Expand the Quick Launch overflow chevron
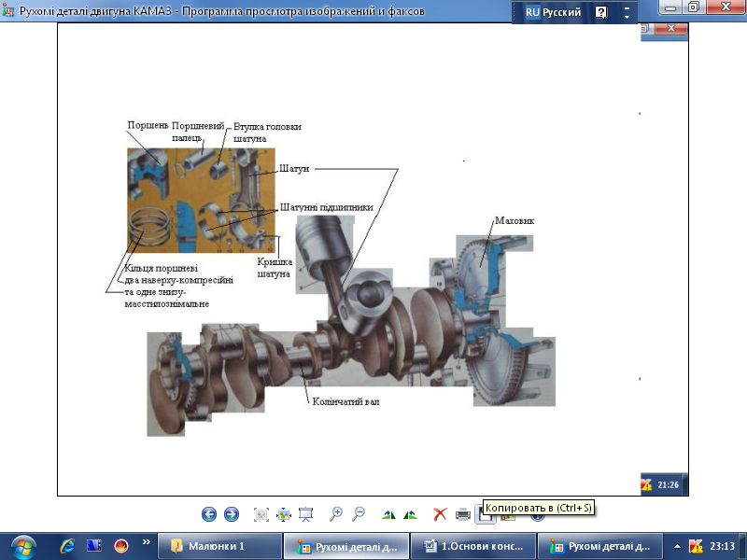Screen dimensions: 747x560 click(x=147, y=542)
